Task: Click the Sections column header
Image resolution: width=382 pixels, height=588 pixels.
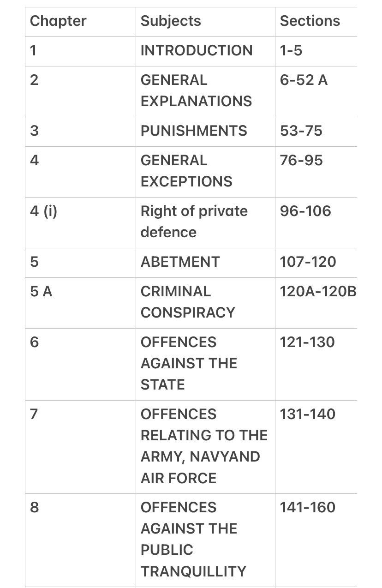Action: [310, 21]
